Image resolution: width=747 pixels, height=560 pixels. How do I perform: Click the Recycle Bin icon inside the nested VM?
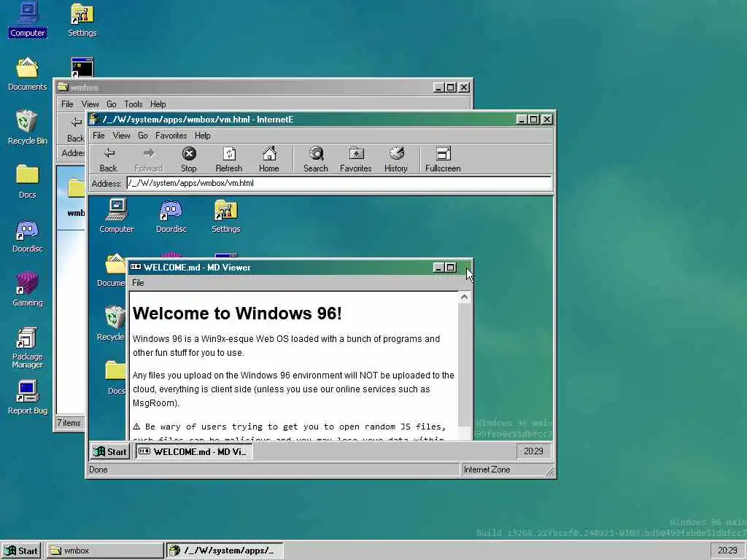point(112,324)
